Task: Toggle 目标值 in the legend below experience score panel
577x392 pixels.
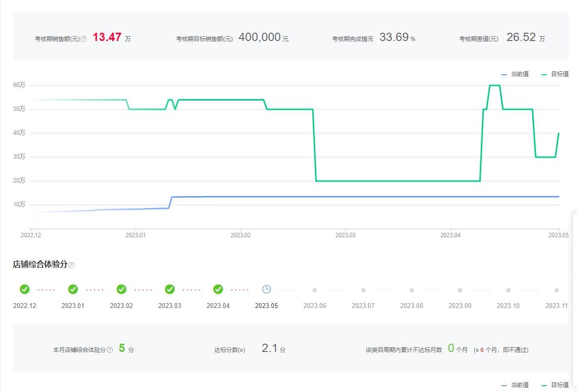Action: point(555,385)
